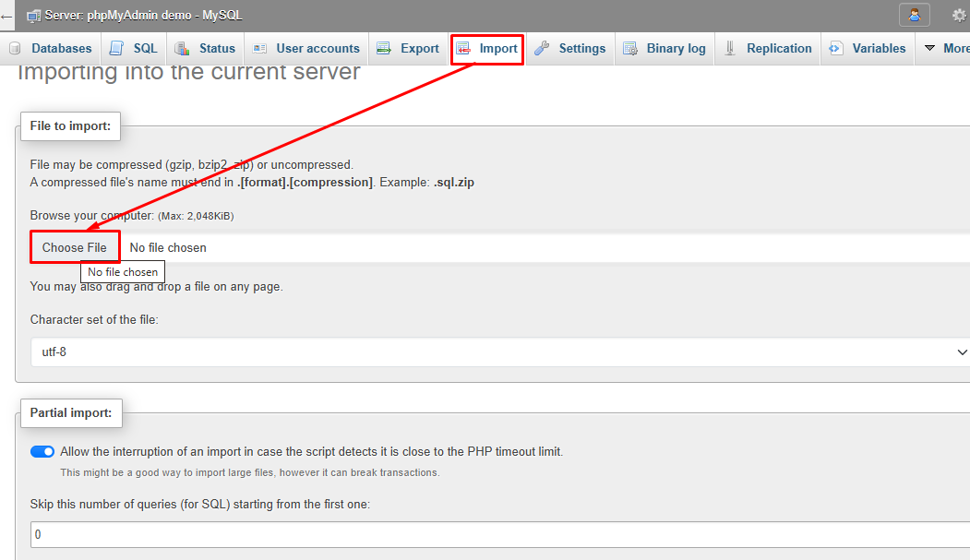The width and height of the screenshot is (970, 560).
Task: Open the Status tab
Action: 206,48
